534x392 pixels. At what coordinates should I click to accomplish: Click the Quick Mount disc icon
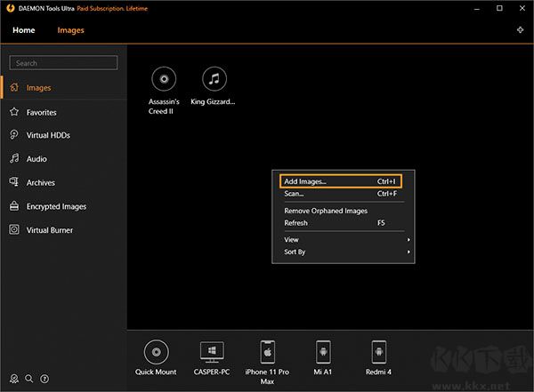coord(156,352)
